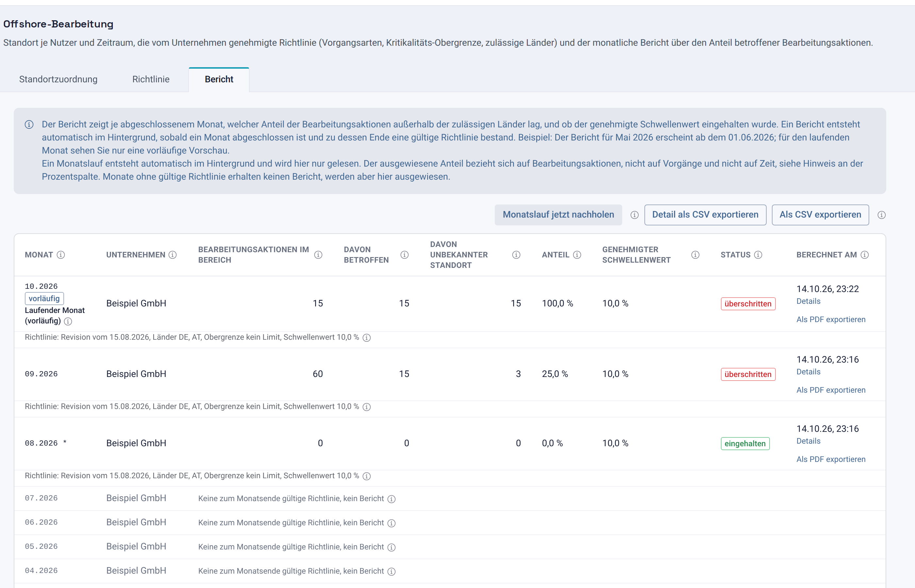Image resolution: width=915 pixels, height=588 pixels.
Task: Open the Richtlinie tab
Action: pos(151,79)
